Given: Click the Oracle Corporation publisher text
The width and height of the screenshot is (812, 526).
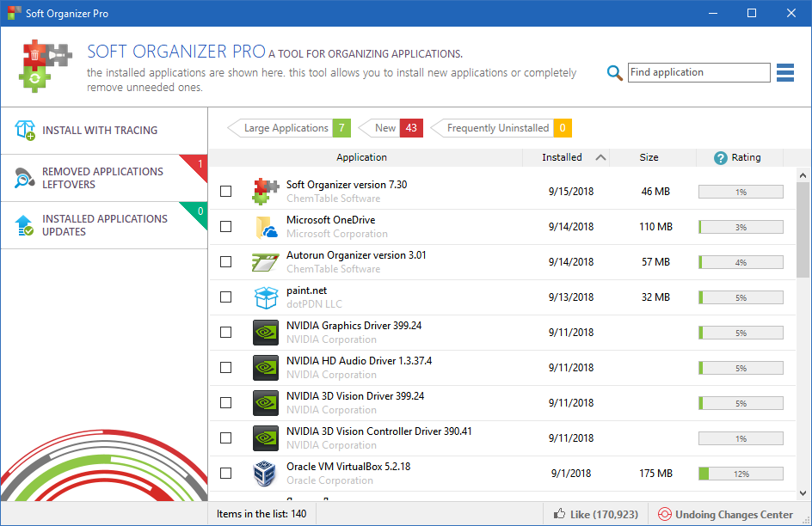Looking at the screenshot, I should [330, 480].
